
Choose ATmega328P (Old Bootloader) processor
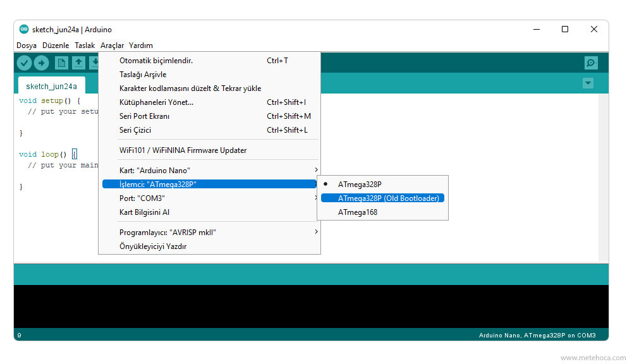coord(382,198)
